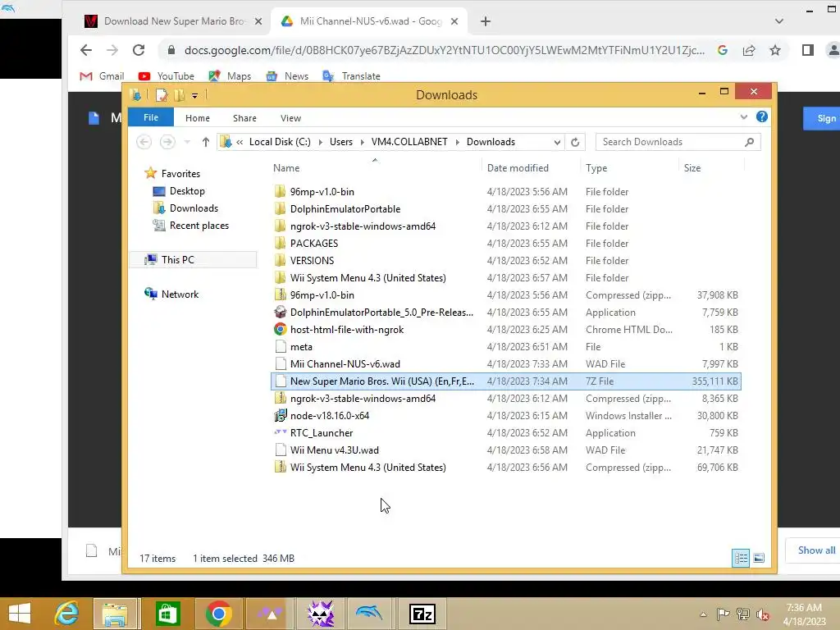This screenshot has height=630, width=840.
Task: Open YouTube bookmark
Action: pyautogui.click(x=166, y=76)
